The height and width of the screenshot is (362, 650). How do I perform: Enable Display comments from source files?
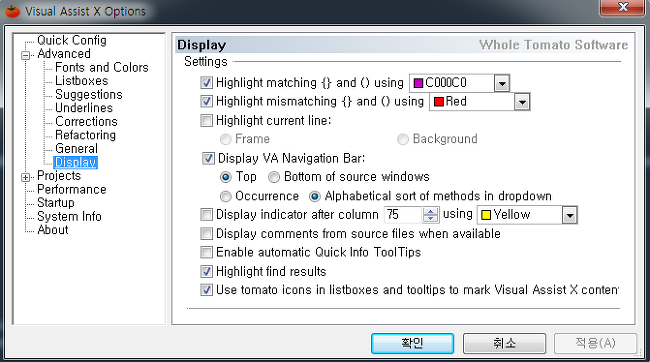coord(206,234)
